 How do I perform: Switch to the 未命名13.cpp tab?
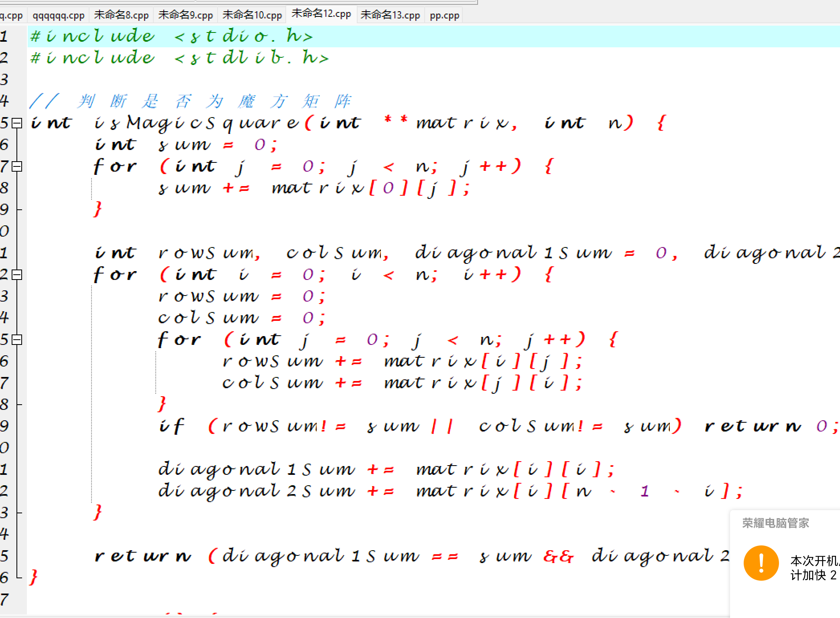[x=390, y=16]
